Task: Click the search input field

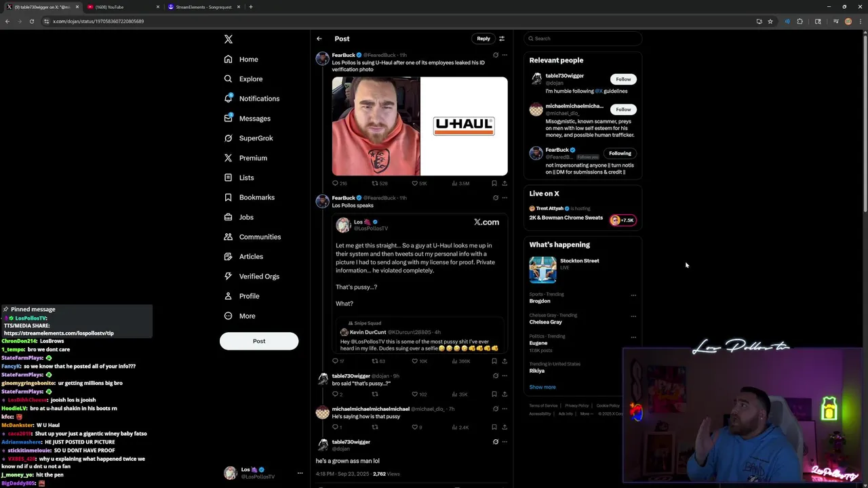Action: tap(583, 39)
